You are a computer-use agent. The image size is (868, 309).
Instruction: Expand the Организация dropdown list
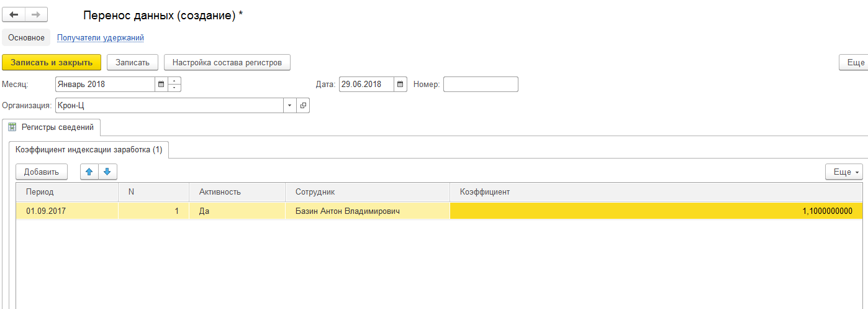(x=290, y=106)
